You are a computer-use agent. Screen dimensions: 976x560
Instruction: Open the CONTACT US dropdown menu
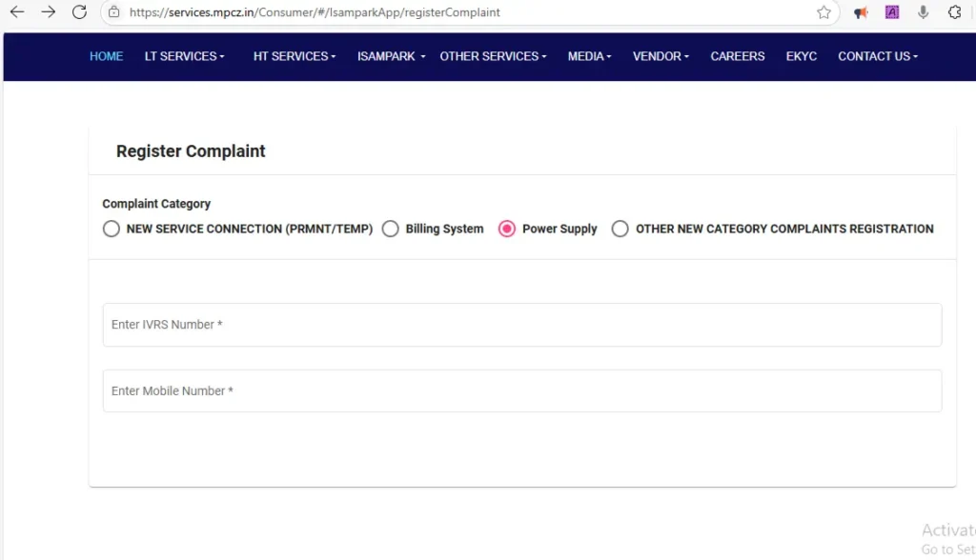click(x=878, y=56)
